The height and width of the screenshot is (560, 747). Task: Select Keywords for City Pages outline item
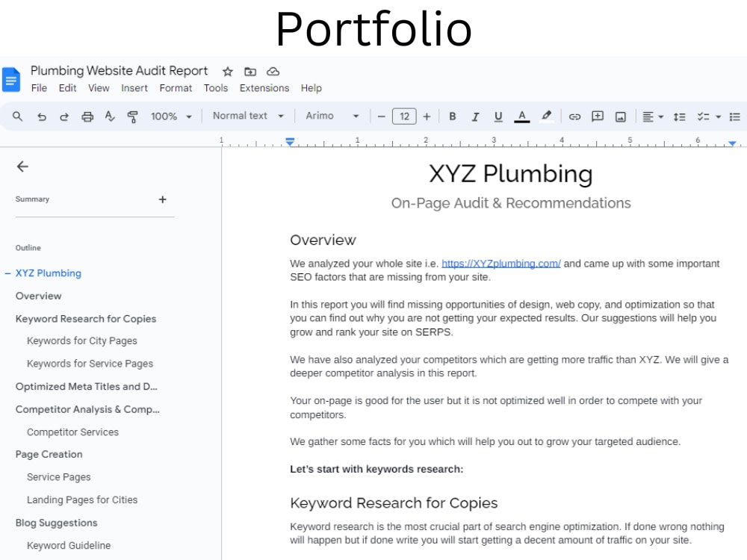click(x=82, y=341)
